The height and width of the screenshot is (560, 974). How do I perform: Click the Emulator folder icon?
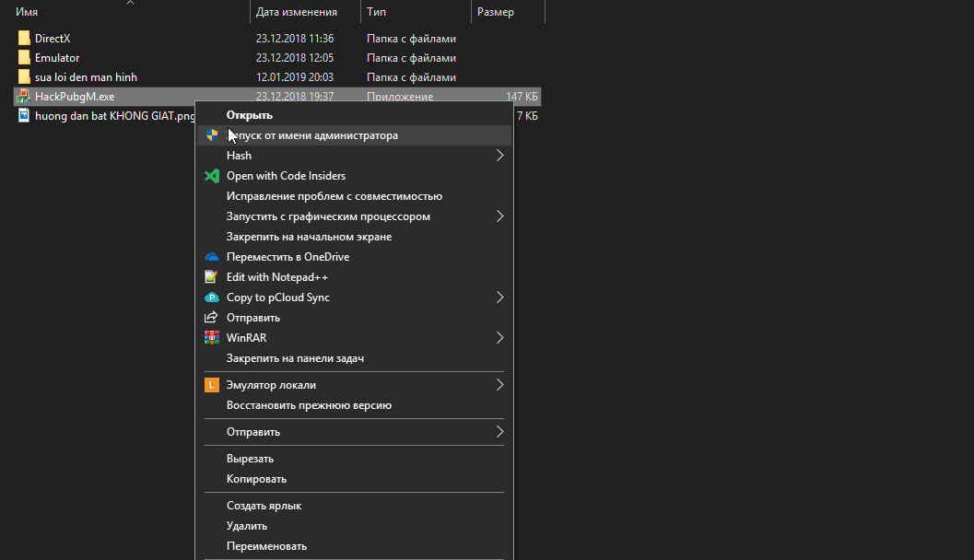tap(24, 57)
